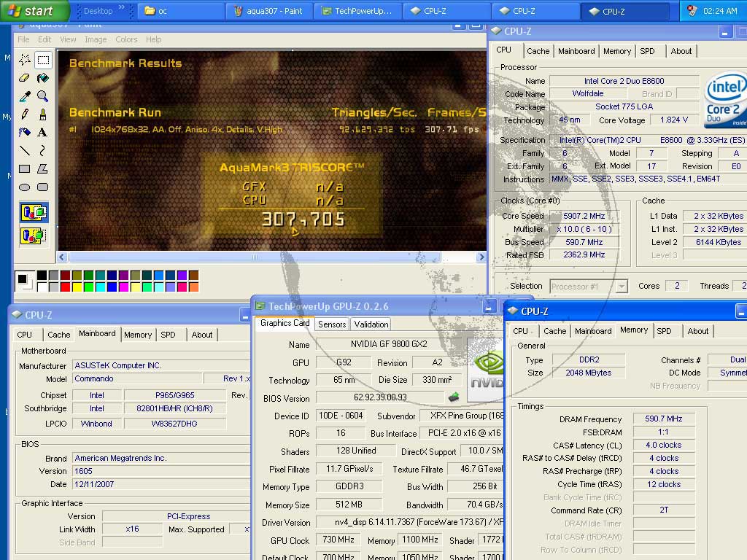Switch to CPU tab in Mainboard CPU-Z window

click(x=24, y=335)
